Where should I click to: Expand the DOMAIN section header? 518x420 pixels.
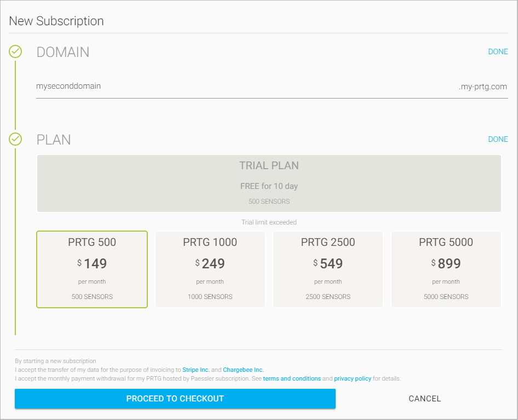(x=63, y=52)
